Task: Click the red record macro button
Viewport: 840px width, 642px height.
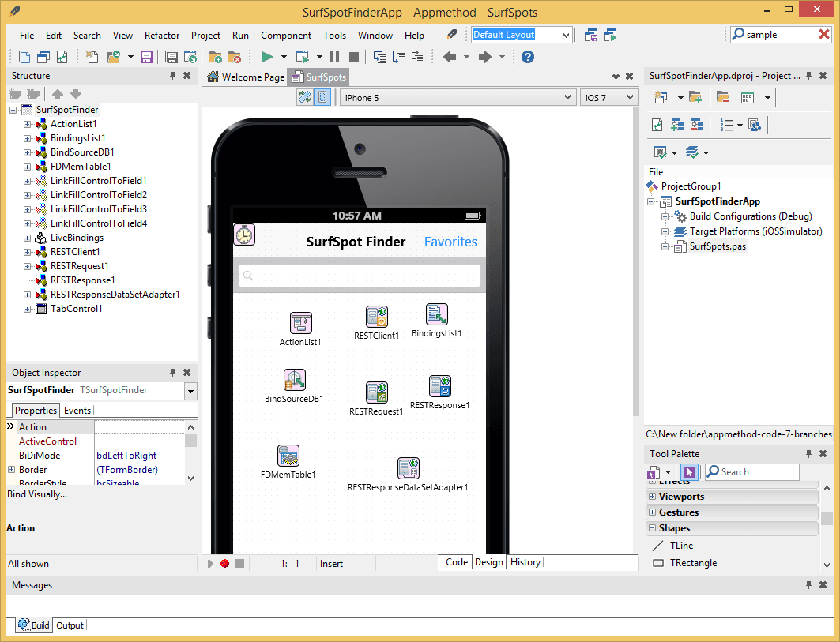Action: (225, 563)
